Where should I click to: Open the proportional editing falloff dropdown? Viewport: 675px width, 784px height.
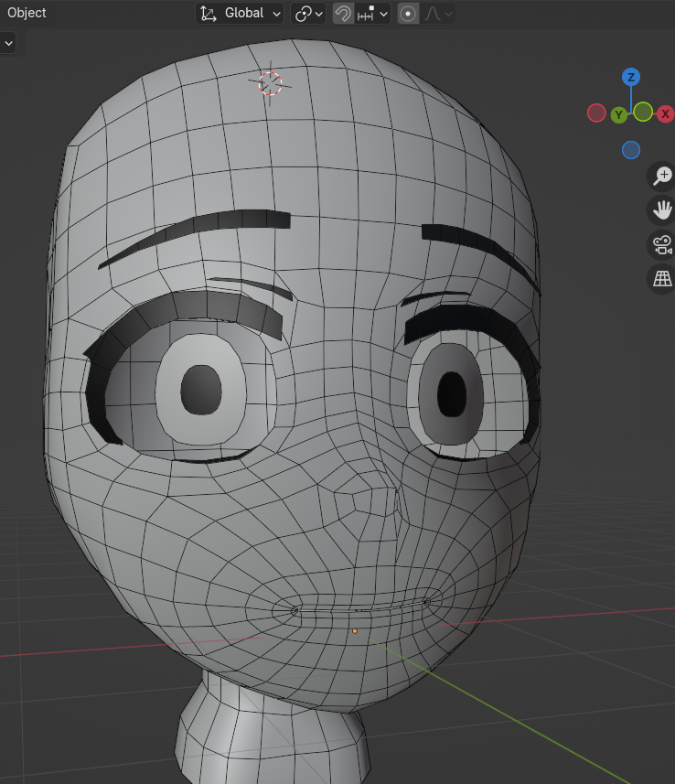437,14
